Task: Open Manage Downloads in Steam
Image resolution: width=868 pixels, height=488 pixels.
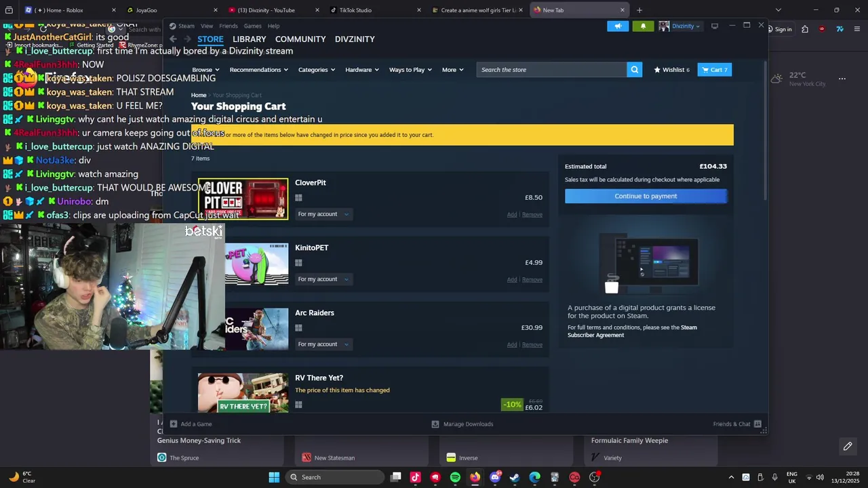Action: [x=462, y=424]
